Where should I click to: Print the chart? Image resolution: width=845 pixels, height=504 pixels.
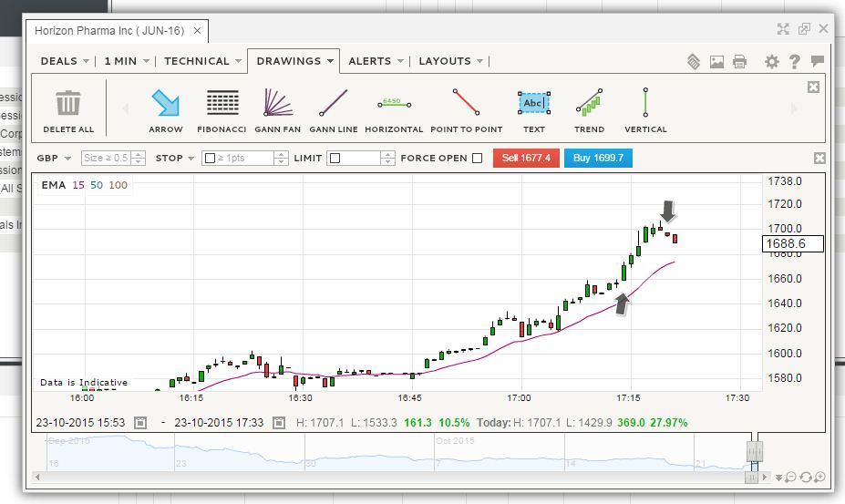point(739,62)
